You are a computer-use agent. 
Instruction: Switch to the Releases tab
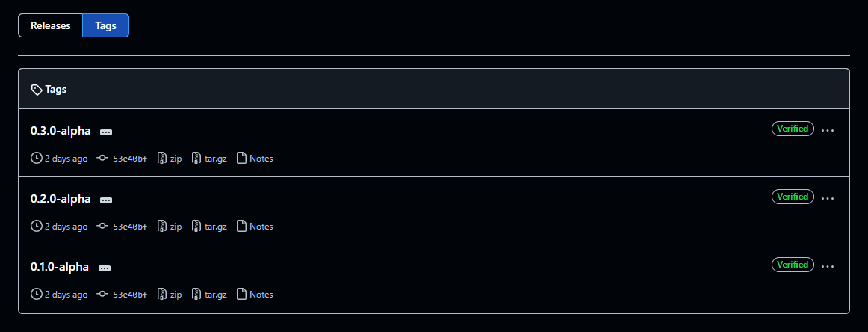pos(50,25)
